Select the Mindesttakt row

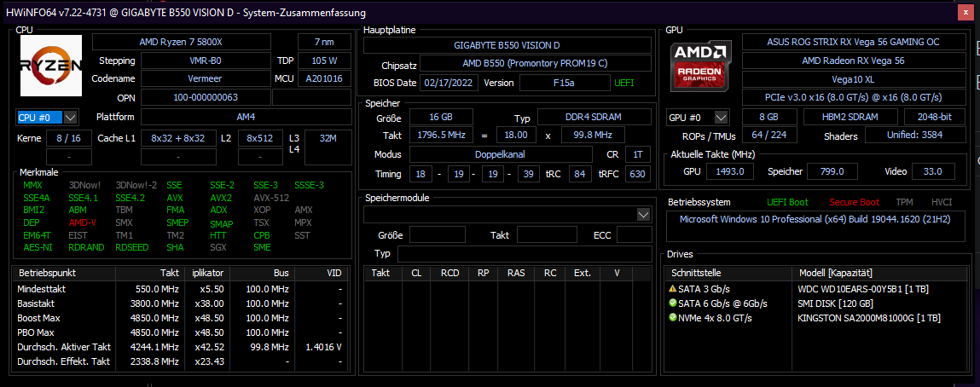(180, 289)
